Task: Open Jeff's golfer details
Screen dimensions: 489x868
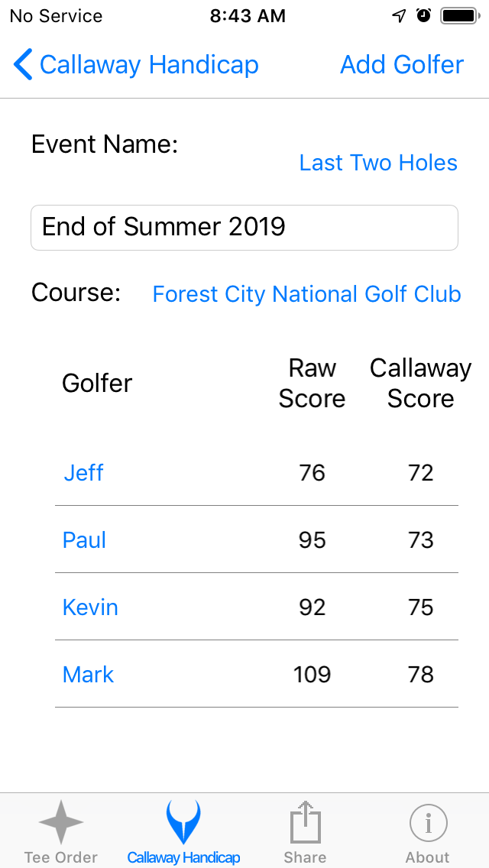Action: [83, 472]
